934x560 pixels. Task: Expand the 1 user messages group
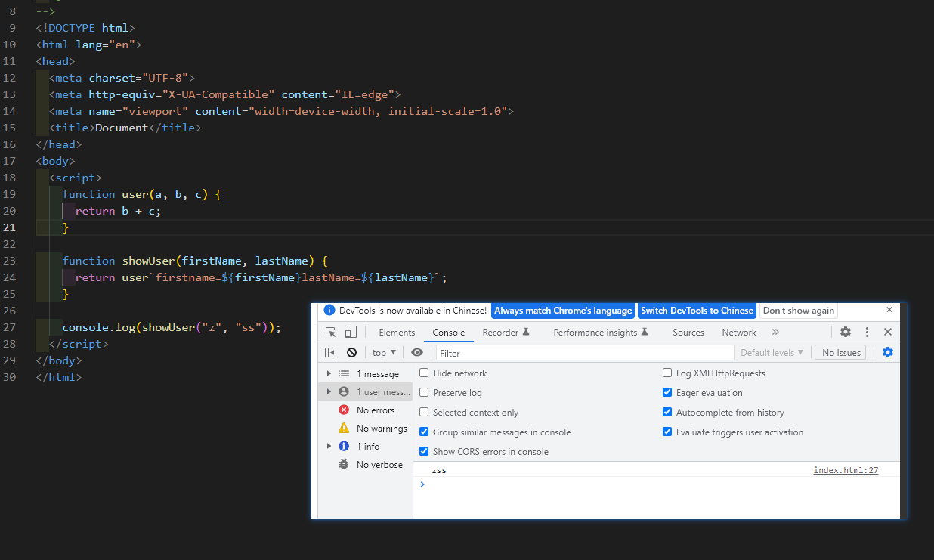pos(329,391)
